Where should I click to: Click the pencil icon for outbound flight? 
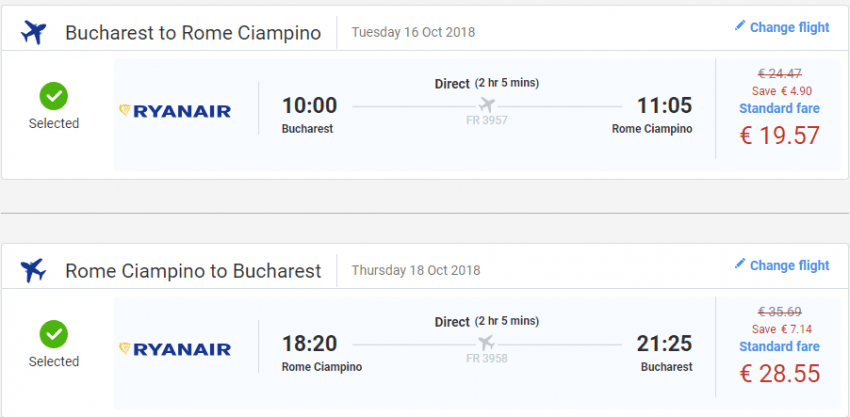coord(740,26)
